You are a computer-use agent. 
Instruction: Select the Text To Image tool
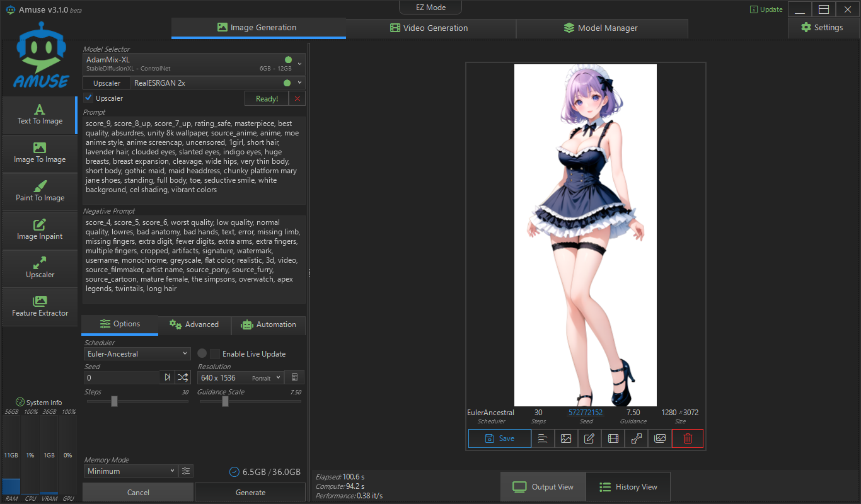click(x=40, y=115)
